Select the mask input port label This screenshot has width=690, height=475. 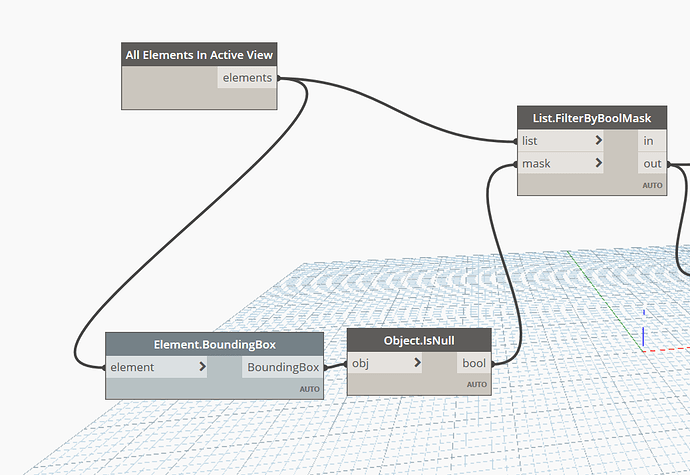click(x=536, y=164)
